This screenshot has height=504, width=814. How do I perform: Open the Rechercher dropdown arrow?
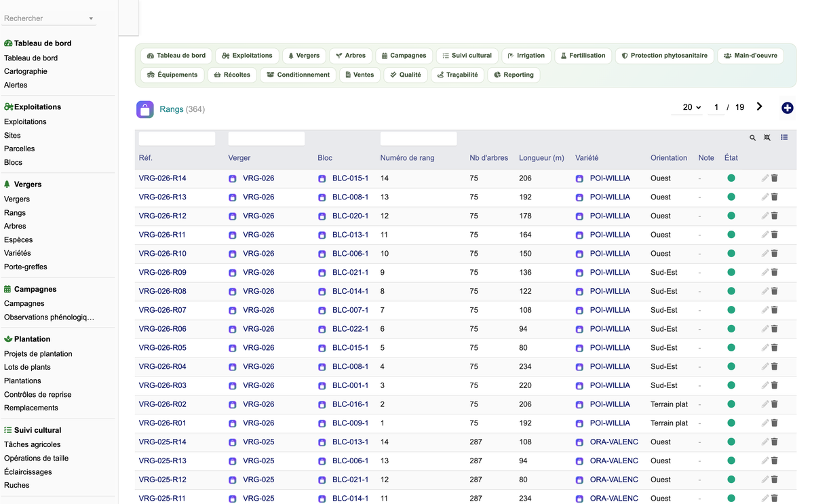[91, 18]
